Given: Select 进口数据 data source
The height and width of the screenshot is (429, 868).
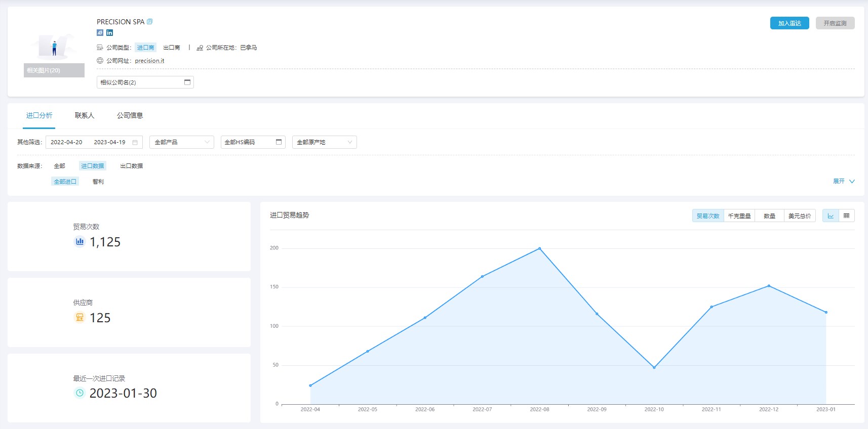Looking at the screenshot, I should tap(93, 166).
